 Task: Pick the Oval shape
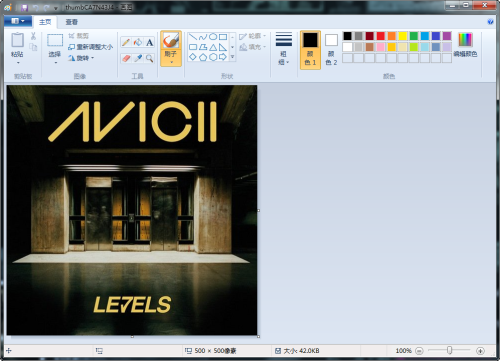(x=213, y=37)
